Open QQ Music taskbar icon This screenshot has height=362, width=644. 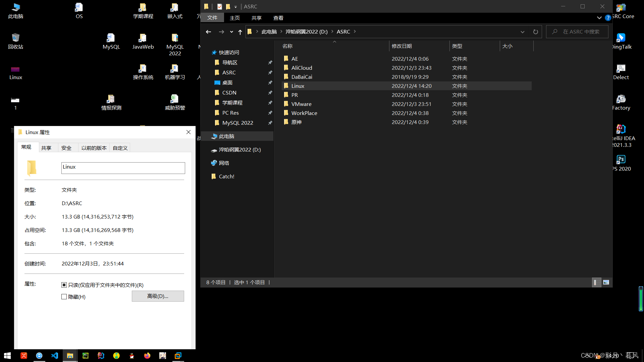[116, 356]
